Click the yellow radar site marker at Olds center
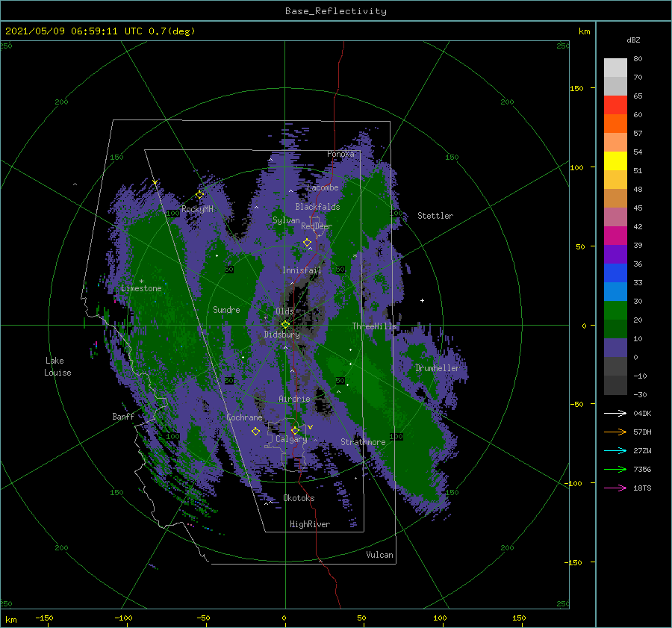This screenshot has width=672, height=628. point(285,325)
